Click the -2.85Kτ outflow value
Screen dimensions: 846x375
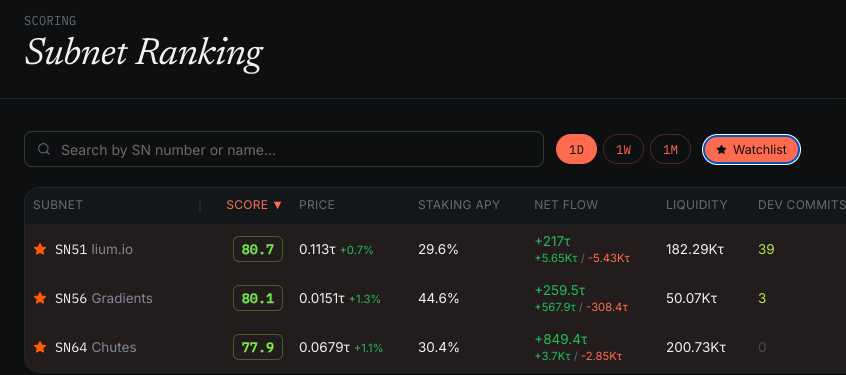(602, 356)
